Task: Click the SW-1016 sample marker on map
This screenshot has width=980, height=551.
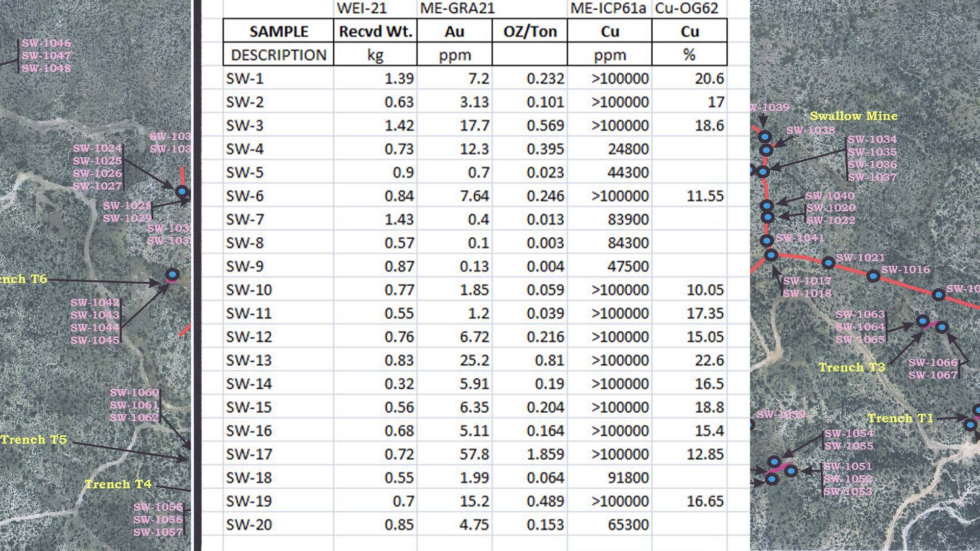Action: point(873,277)
